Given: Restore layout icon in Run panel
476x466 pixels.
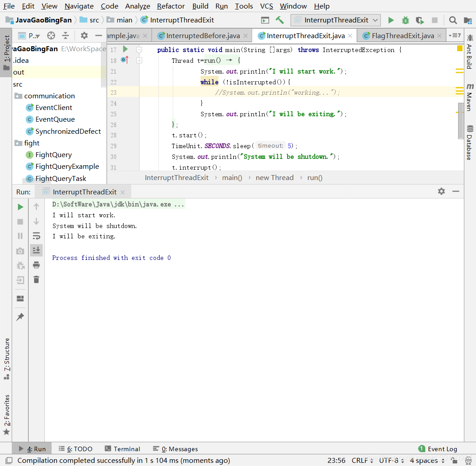Looking at the screenshot, I should click(x=20, y=299).
